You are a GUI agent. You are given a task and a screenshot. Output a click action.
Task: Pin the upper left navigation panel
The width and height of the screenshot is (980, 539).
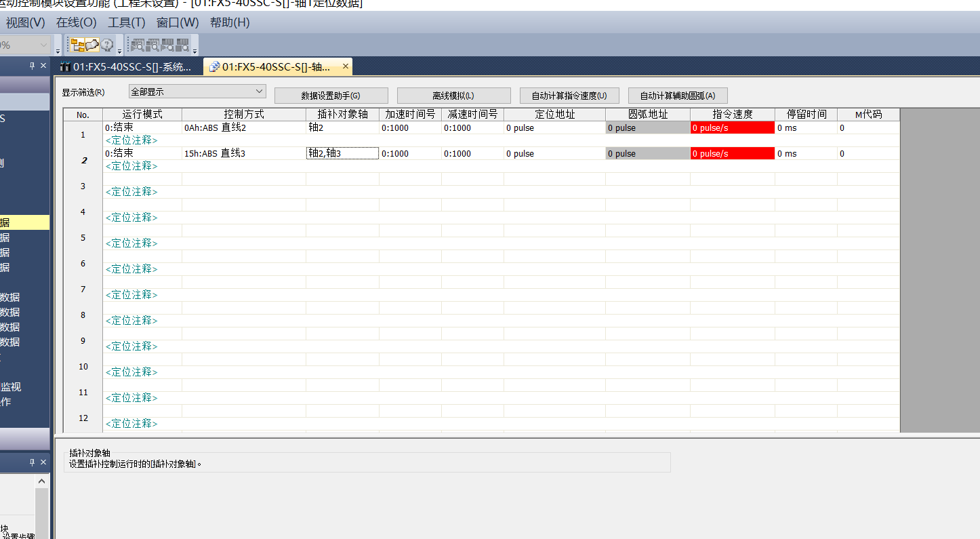[x=32, y=66]
